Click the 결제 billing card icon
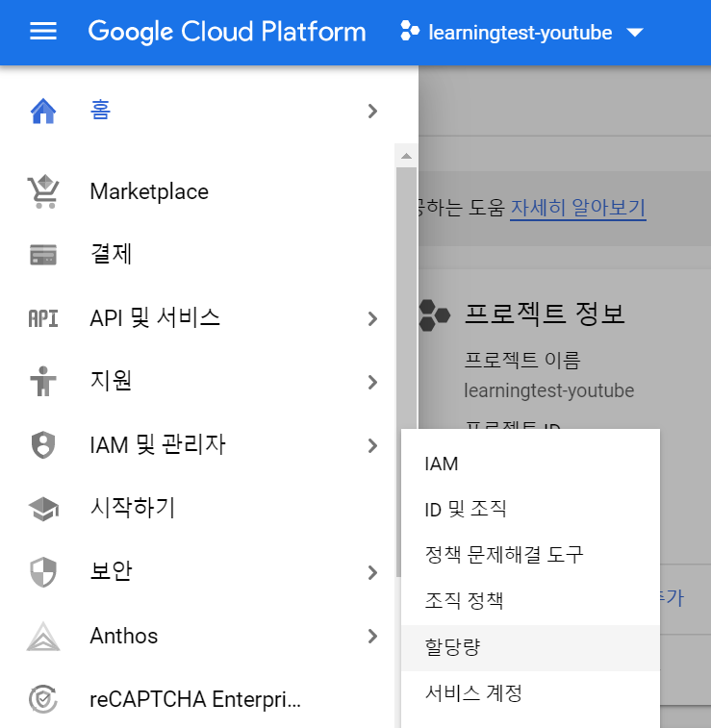711x728 pixels. [x=43, y=255]
